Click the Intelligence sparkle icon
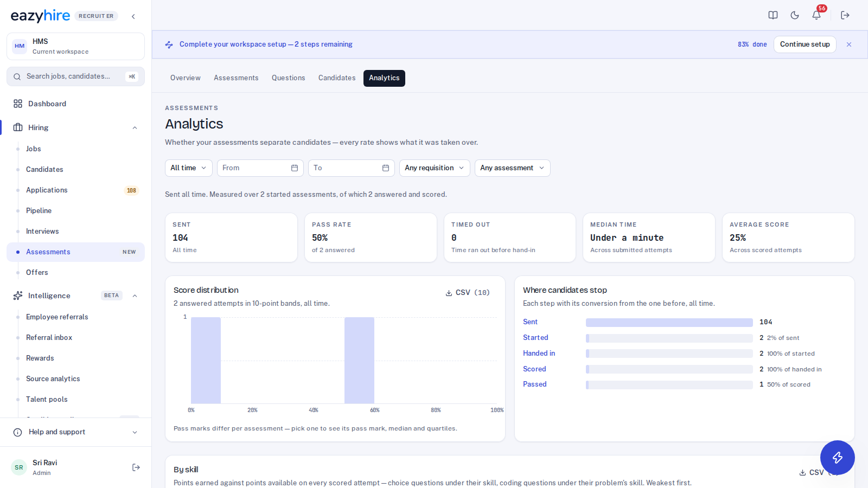868x488 pixels. [18, 296]
